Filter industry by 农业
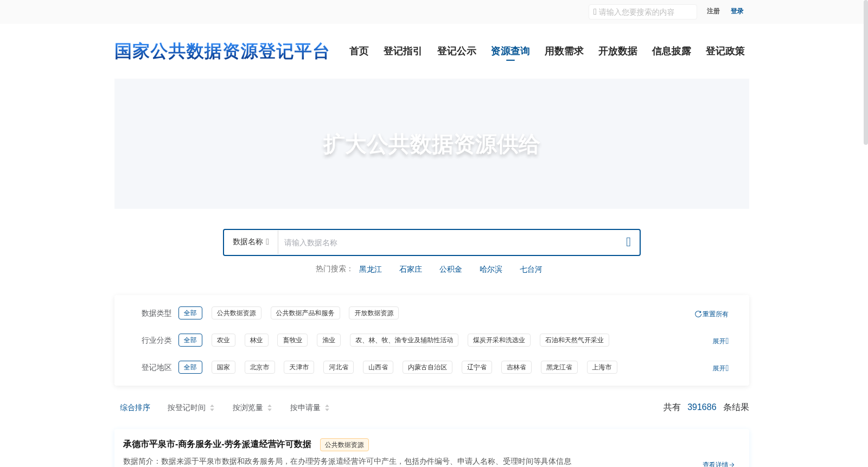 [224, 340]
